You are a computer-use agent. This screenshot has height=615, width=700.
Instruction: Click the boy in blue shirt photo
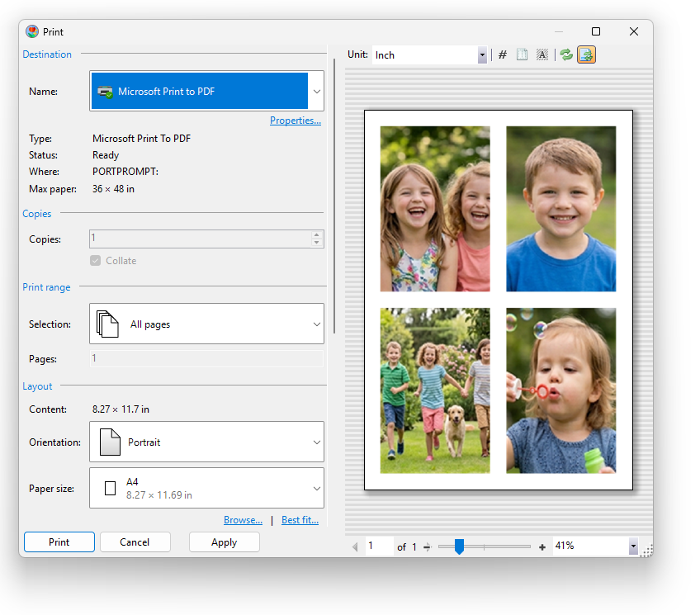coord(560,209)
